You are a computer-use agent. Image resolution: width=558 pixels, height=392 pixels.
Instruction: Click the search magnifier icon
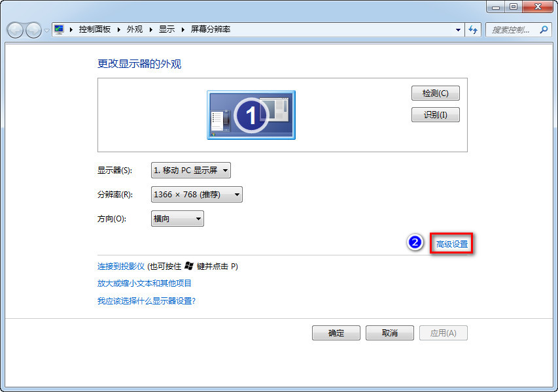(x=544, y=30)
